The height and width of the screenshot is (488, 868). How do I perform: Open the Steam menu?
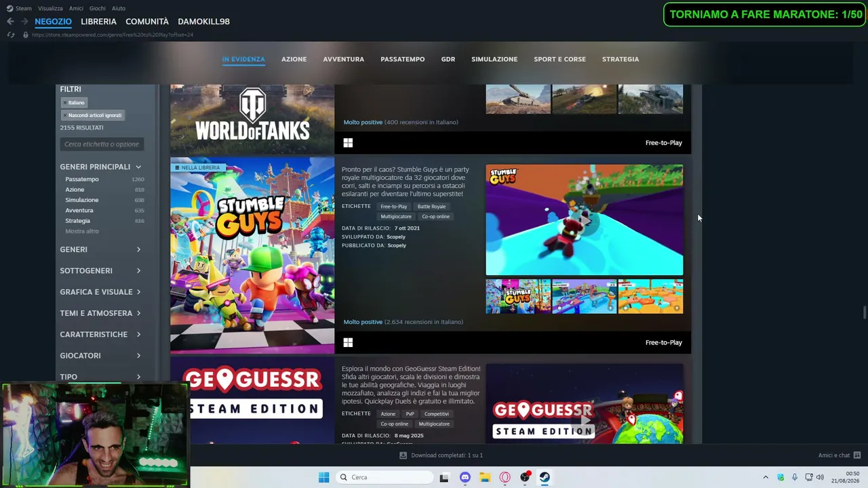coord(23,9)
